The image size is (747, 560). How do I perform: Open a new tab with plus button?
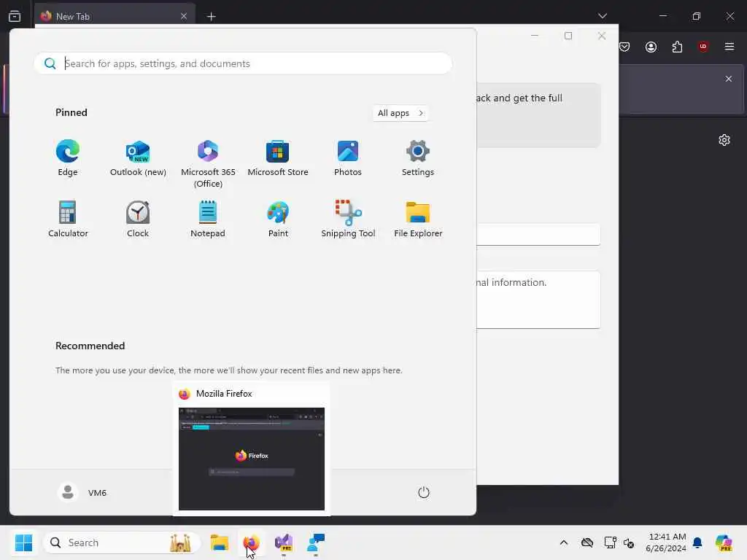(211, 17)
